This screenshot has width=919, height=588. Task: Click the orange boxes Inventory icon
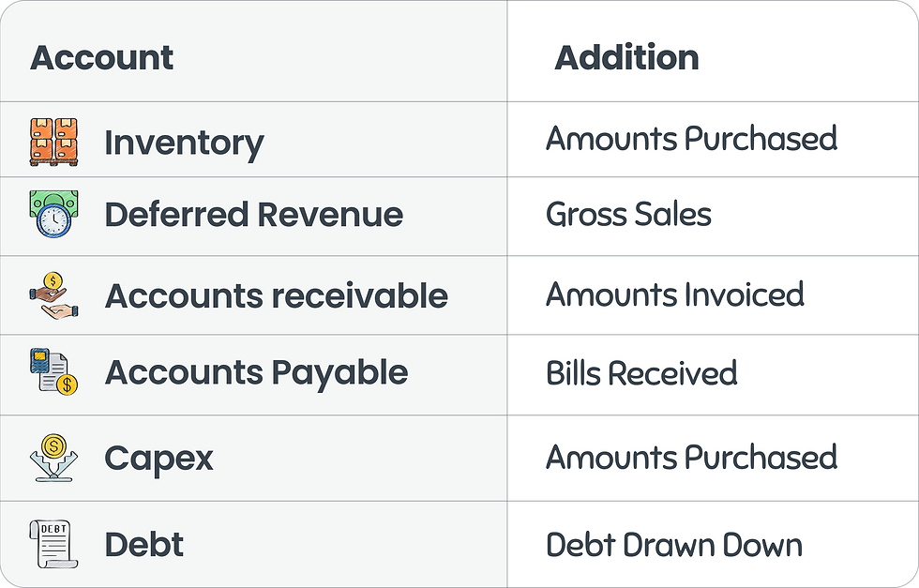[x=53, y=143]
